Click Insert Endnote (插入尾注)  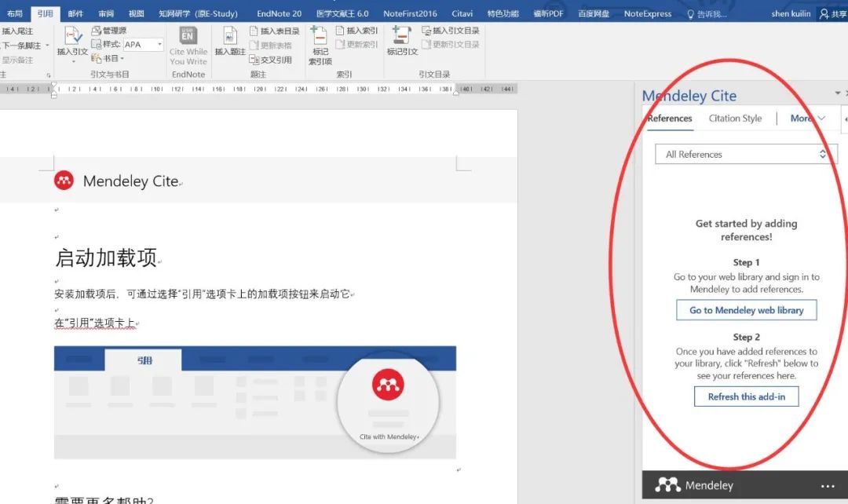tap(17, 31)
